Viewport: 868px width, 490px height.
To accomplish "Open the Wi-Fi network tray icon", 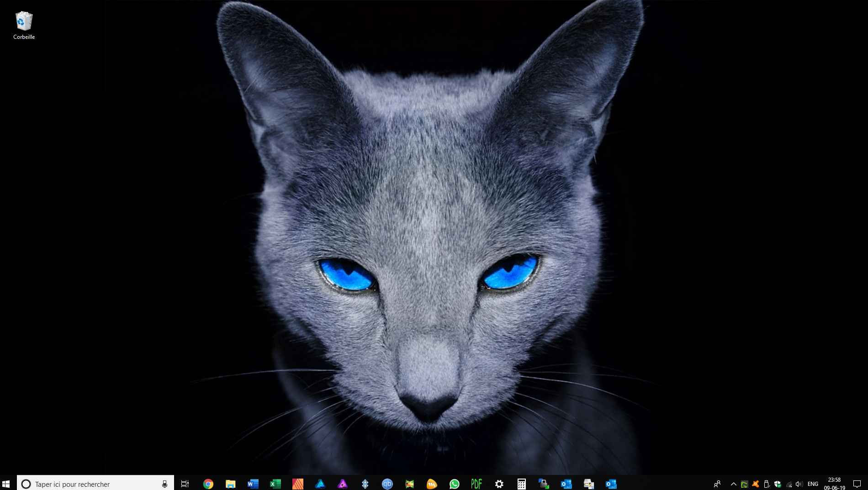I will coord(789,484).
